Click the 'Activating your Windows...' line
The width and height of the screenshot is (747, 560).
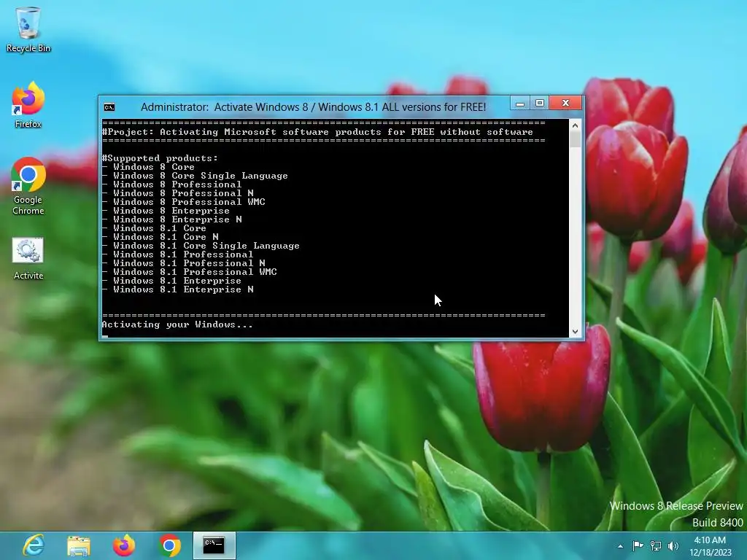177,324
